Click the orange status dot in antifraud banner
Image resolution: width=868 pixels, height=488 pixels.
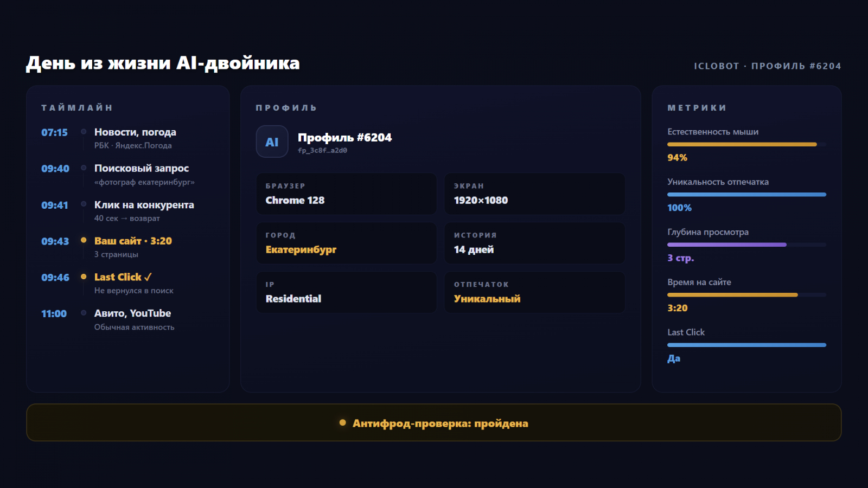click(x=342, y=422)
